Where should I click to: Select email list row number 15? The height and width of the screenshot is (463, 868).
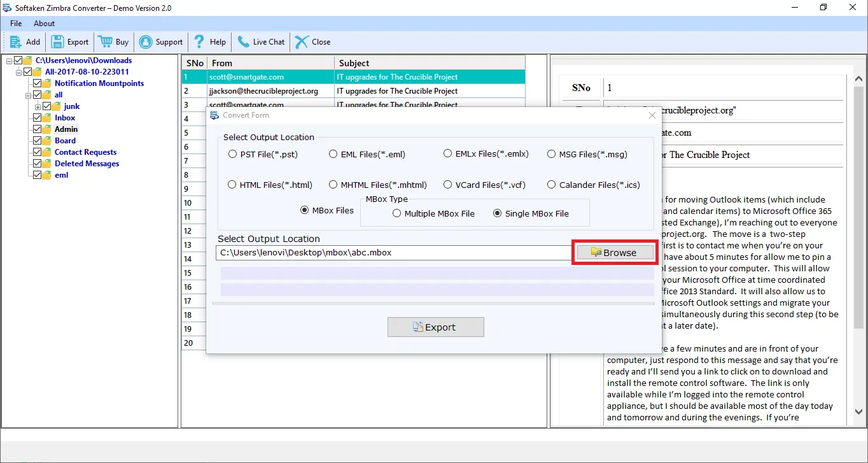click(193, 273)
